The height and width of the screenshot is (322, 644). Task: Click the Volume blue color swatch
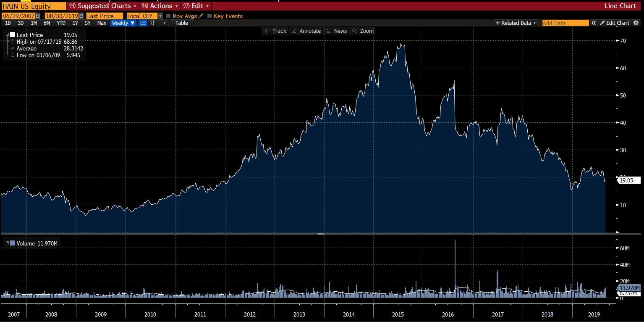[x=13, y=243]
